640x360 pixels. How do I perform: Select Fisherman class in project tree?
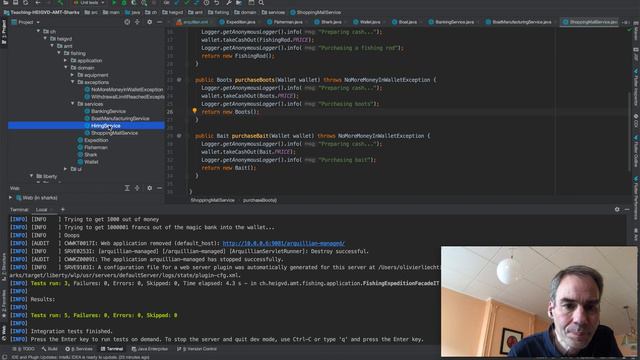click(92, 147)
